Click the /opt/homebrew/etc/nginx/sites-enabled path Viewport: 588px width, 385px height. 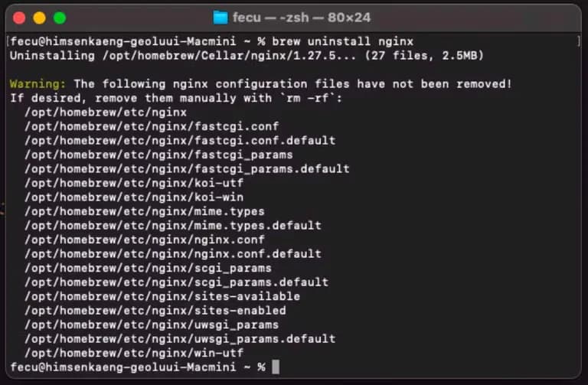click(x=155, y=311)
